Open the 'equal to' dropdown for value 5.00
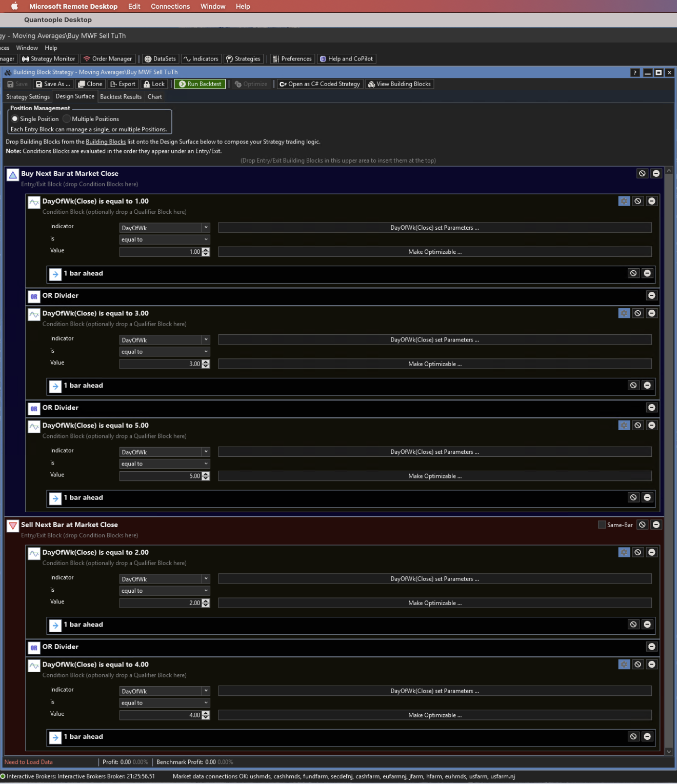Image resolution: width=677 pixels, height=784 pixels. (206, 464)
